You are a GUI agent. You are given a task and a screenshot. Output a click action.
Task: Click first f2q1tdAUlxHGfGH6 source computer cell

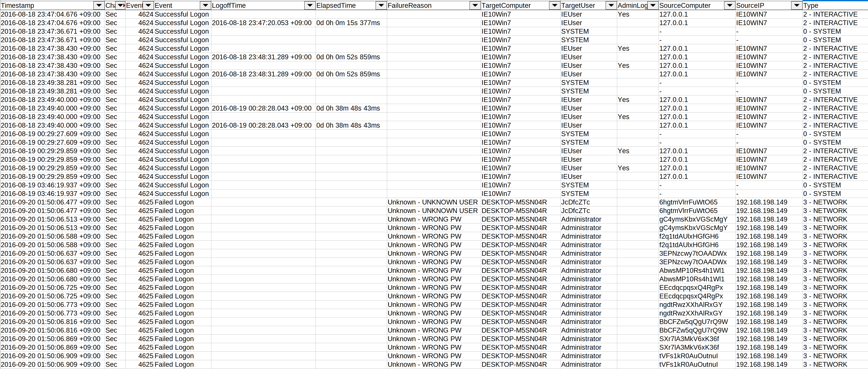[697, 236]
